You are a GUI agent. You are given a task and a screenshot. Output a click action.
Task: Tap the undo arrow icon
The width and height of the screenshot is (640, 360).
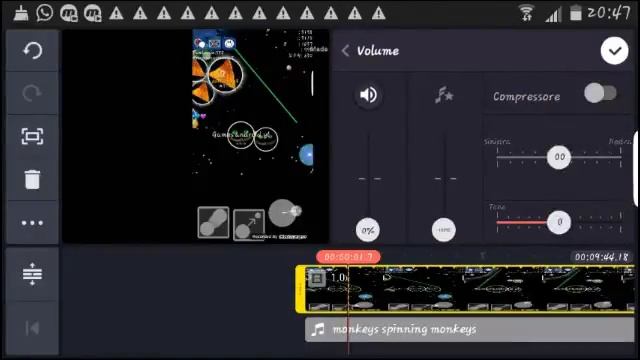pyautogui.click(x=32, y=51)
